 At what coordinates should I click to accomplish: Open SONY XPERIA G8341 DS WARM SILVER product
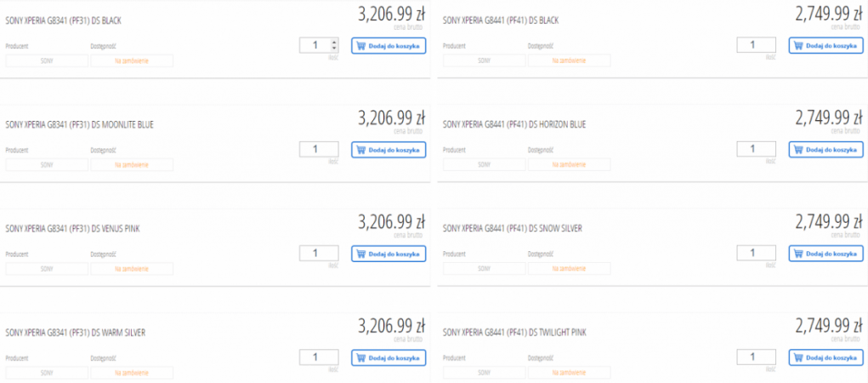76,332
